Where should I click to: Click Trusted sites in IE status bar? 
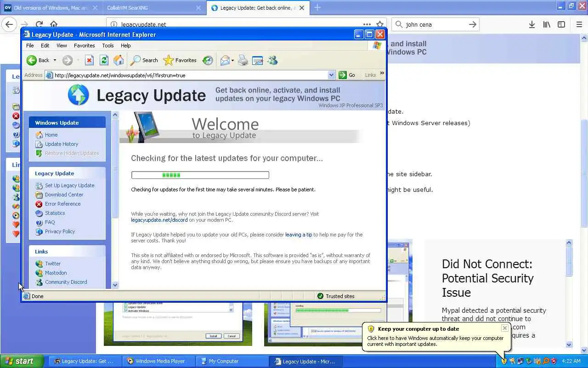pos(335,296)
